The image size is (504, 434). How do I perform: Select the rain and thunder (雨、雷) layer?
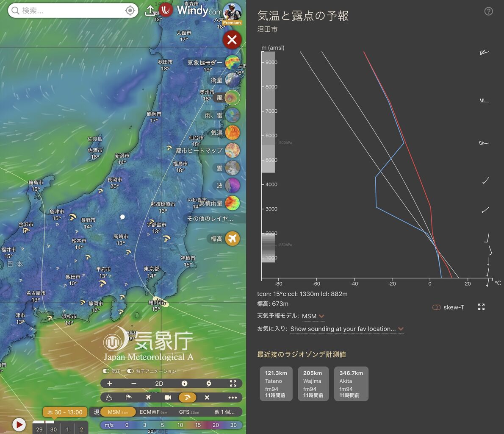coord(233,115)
